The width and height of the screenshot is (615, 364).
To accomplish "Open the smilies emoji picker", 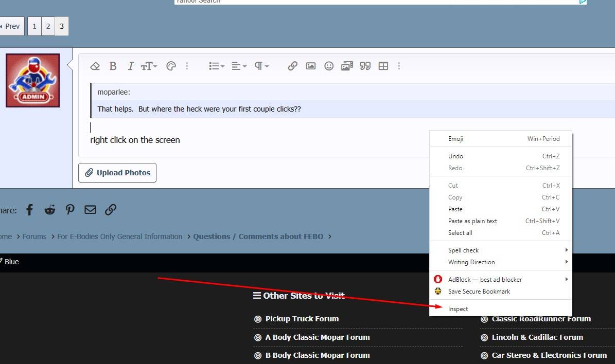I will (329, 66).
